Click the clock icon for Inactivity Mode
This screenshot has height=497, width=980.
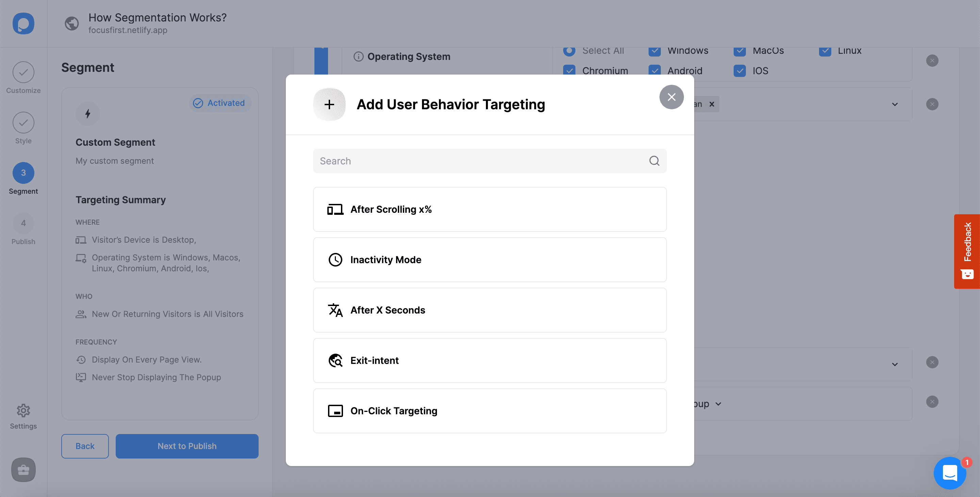[x=335, y=260]
